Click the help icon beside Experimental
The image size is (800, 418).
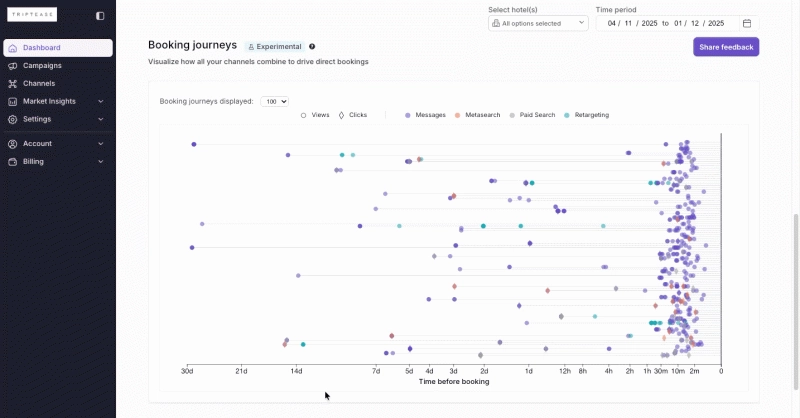pos(312,46)
